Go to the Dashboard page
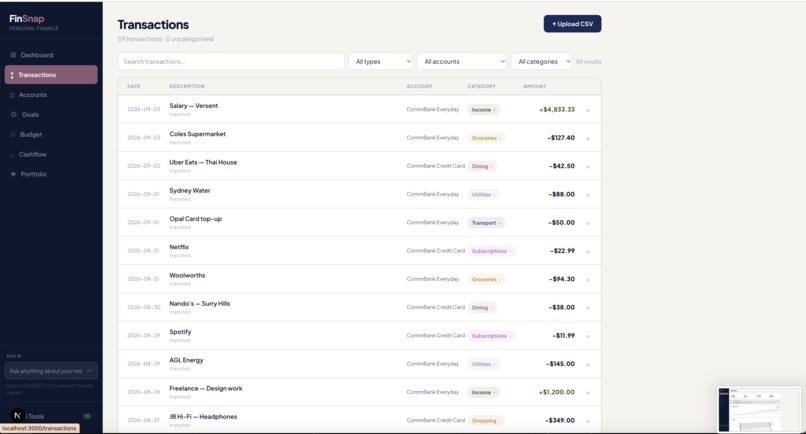This screenshot has height=434, width=806. (x=51, y=55)
